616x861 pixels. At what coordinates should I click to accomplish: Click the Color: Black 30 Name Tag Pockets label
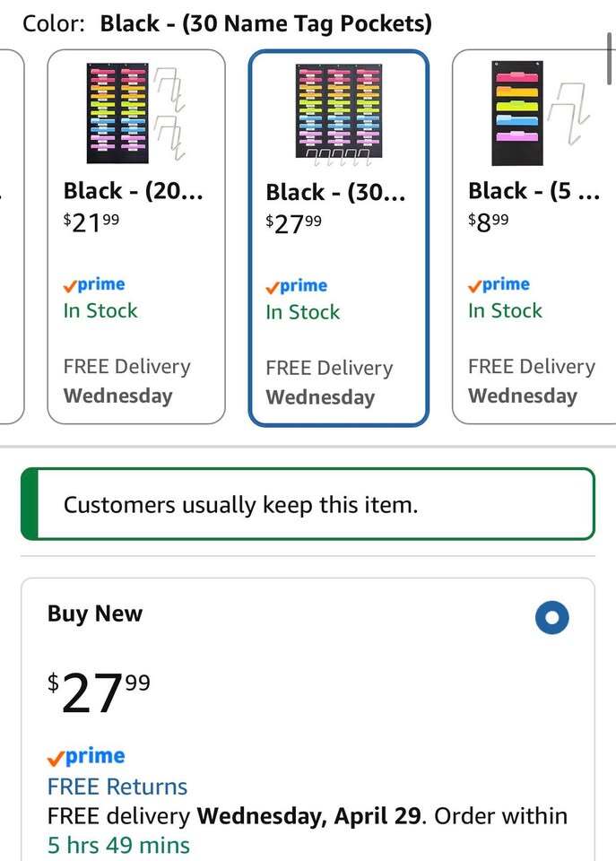(x=227, y=23)
